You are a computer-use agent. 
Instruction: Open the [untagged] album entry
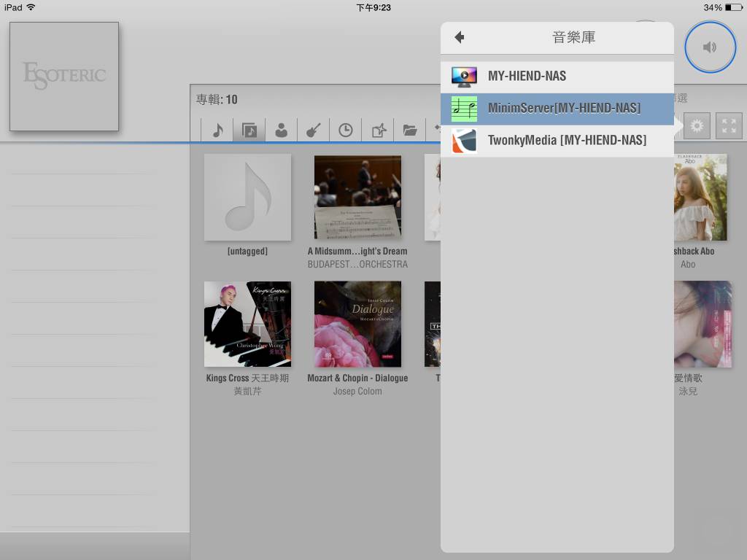point(247,197)
